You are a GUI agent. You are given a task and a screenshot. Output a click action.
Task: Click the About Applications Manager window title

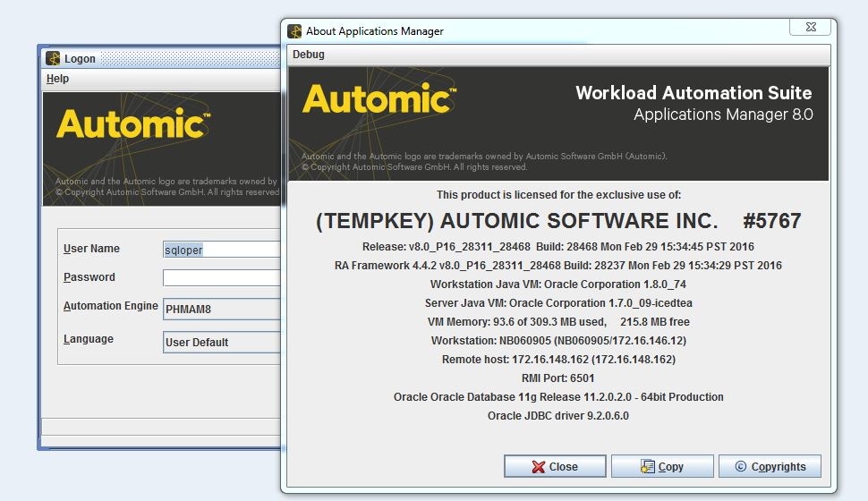[x=374, y=31]
